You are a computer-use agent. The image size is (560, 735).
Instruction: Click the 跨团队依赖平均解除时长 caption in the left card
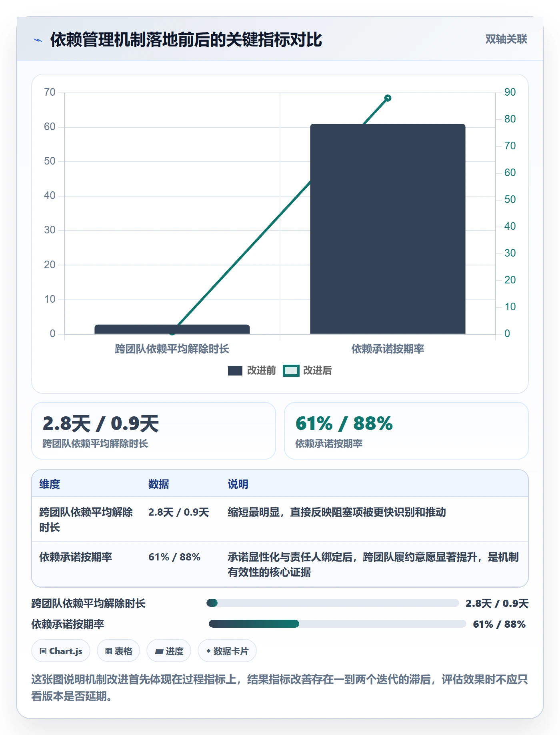(x=95, y=444)
